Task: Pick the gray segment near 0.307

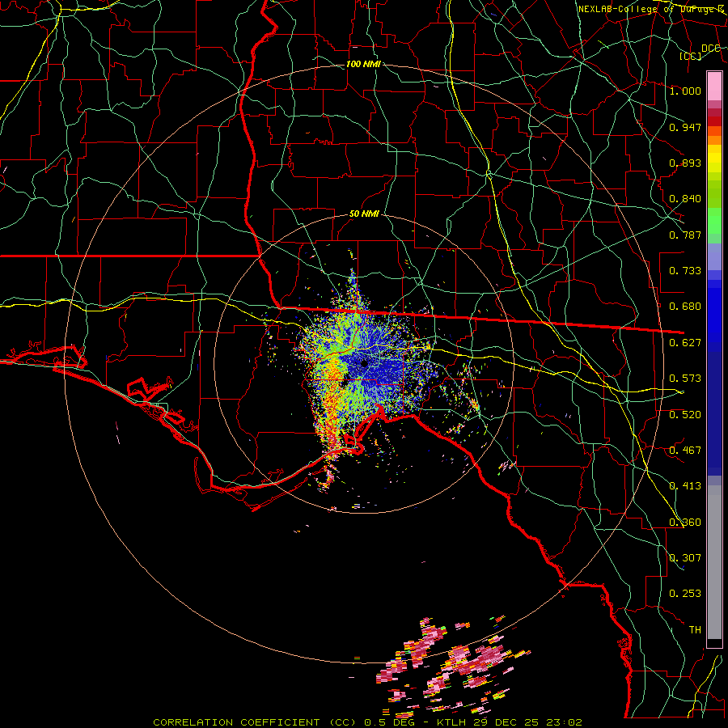Action: click(x=714, y=566)
